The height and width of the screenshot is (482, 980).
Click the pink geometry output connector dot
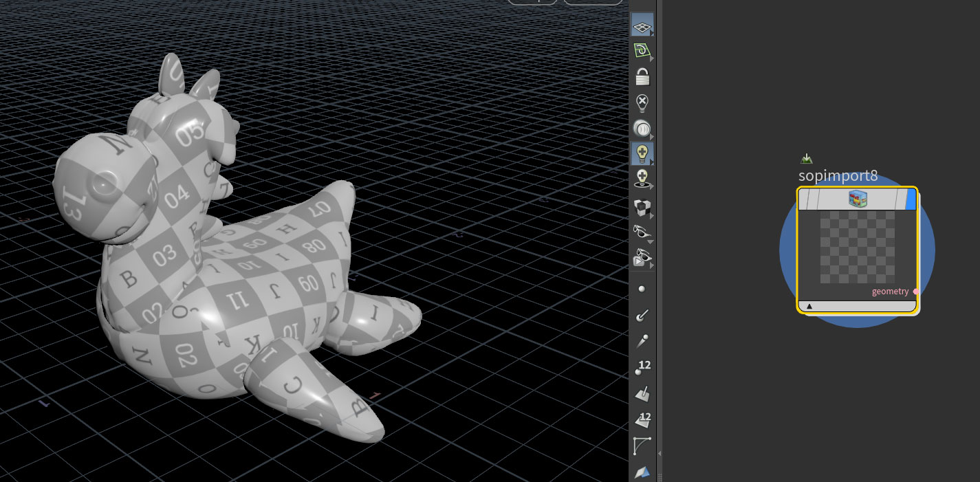[915, 292]
